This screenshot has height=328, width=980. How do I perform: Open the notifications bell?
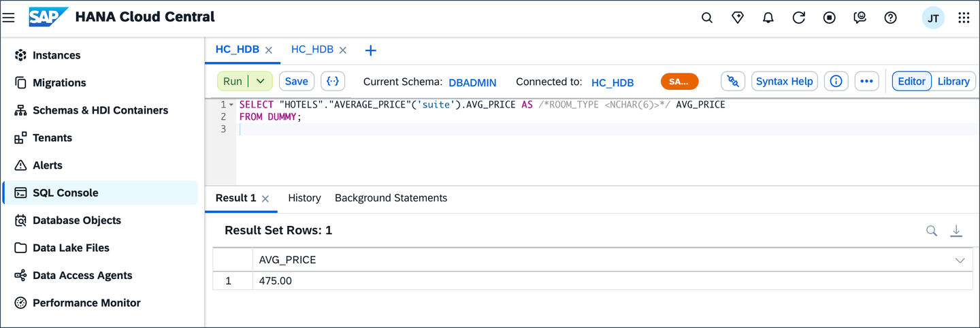tap(768, 18)
